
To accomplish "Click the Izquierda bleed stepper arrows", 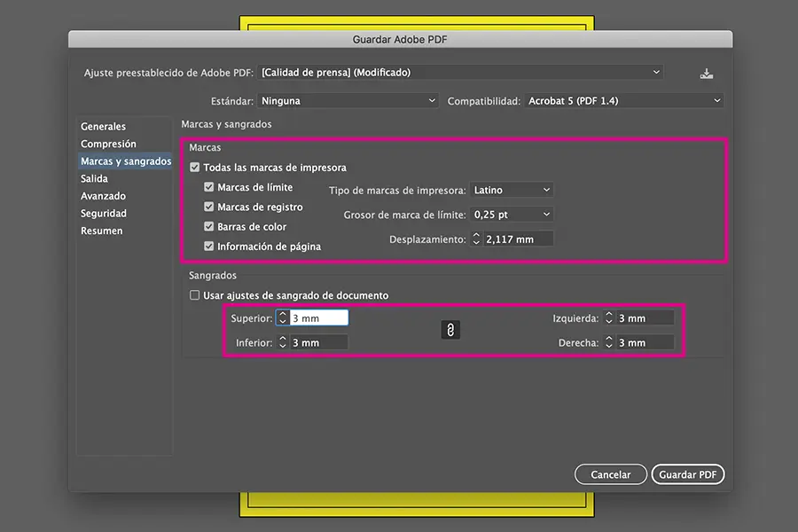I will (x=609, y=317).
